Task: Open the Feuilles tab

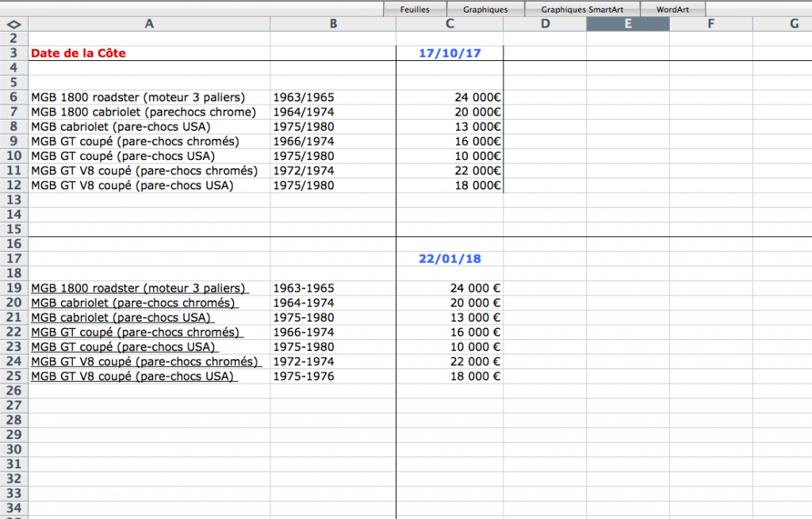Action: click(415, 10)
